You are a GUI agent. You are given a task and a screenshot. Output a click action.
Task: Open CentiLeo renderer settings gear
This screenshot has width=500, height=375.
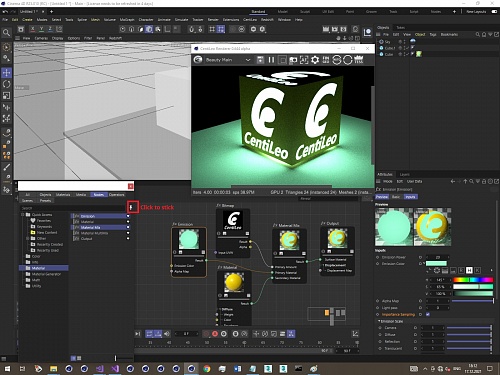(315, 60)
